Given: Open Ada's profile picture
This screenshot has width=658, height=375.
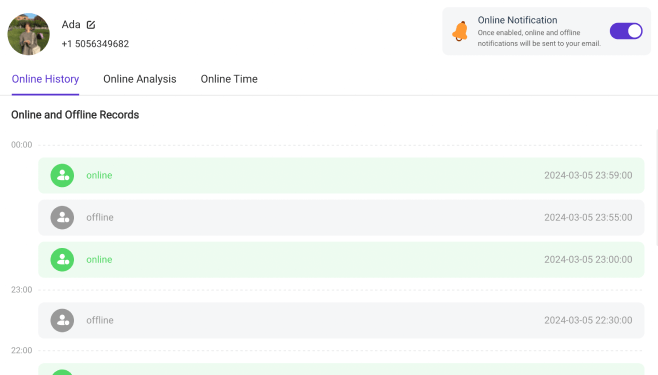Looking at the screenshot, I should tap(29, 34).
